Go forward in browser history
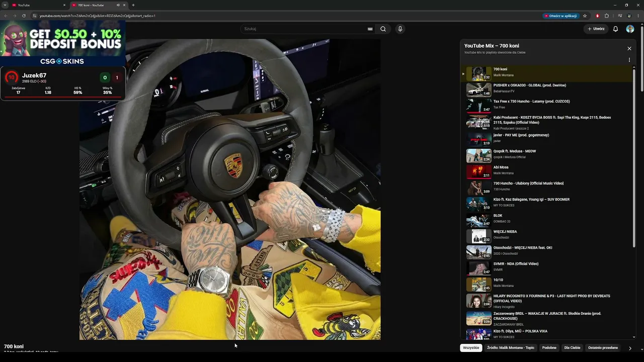644x362 pixels. [14, 16]
